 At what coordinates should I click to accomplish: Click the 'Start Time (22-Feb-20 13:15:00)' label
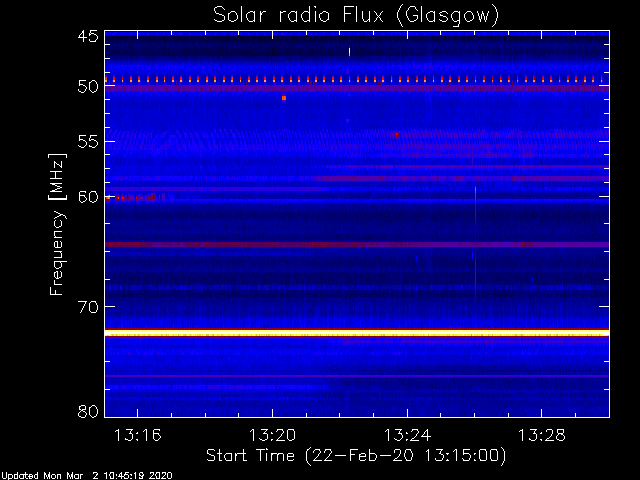pyautogui.click(x=356, y=456)
